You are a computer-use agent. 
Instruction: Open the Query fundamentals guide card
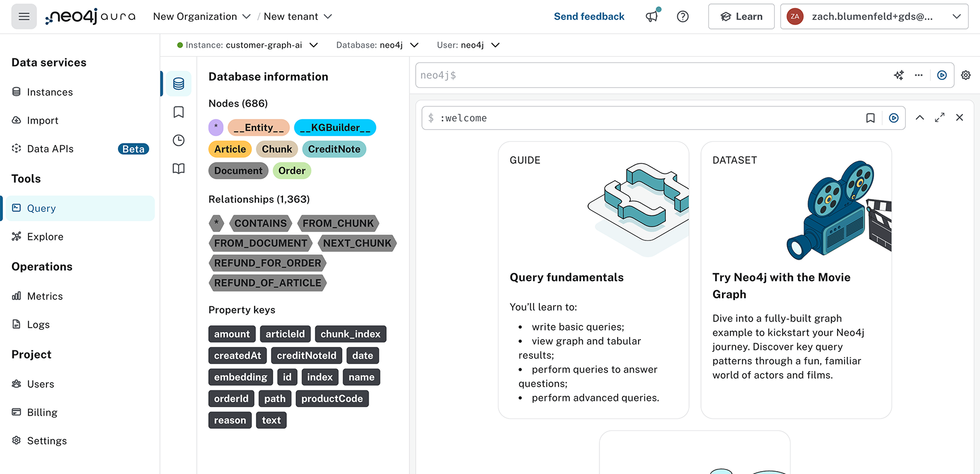click(593, 280)
